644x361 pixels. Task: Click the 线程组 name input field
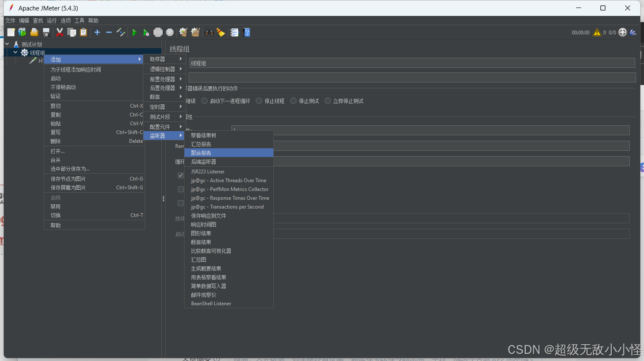[x=412, y=63]
